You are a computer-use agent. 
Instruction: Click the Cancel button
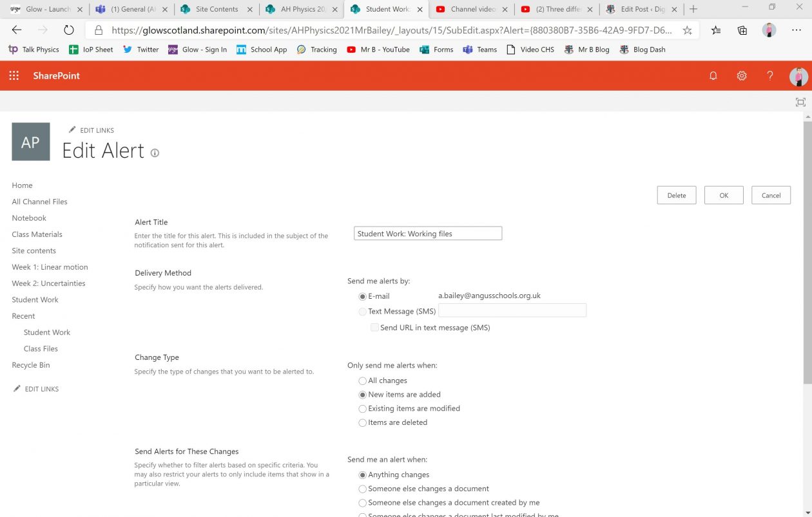pos(771,195)
